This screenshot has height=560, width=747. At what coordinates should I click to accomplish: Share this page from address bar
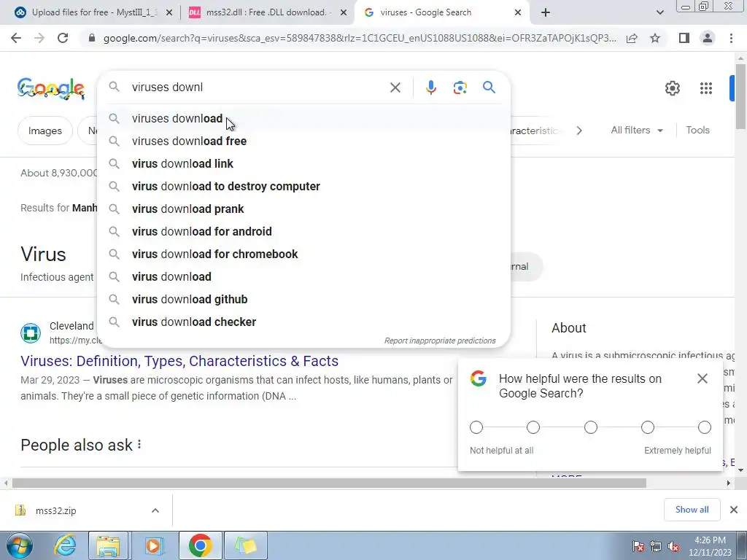632,38
